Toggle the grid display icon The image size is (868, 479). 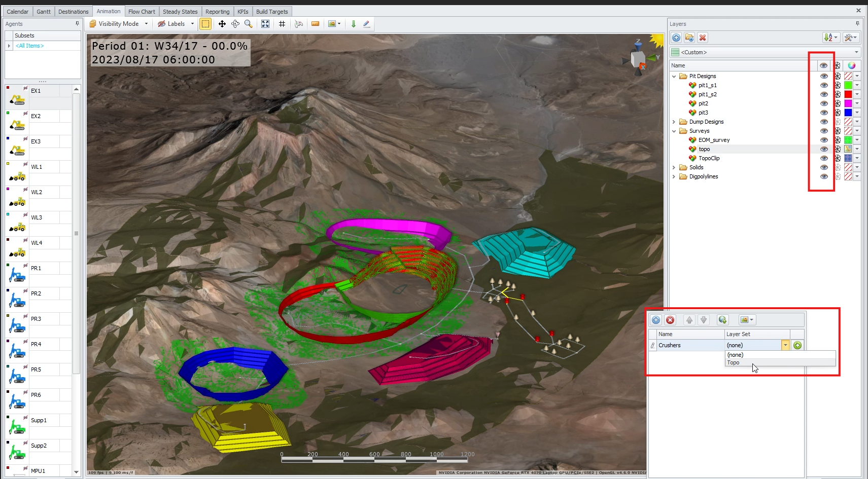tap(282, 24)
